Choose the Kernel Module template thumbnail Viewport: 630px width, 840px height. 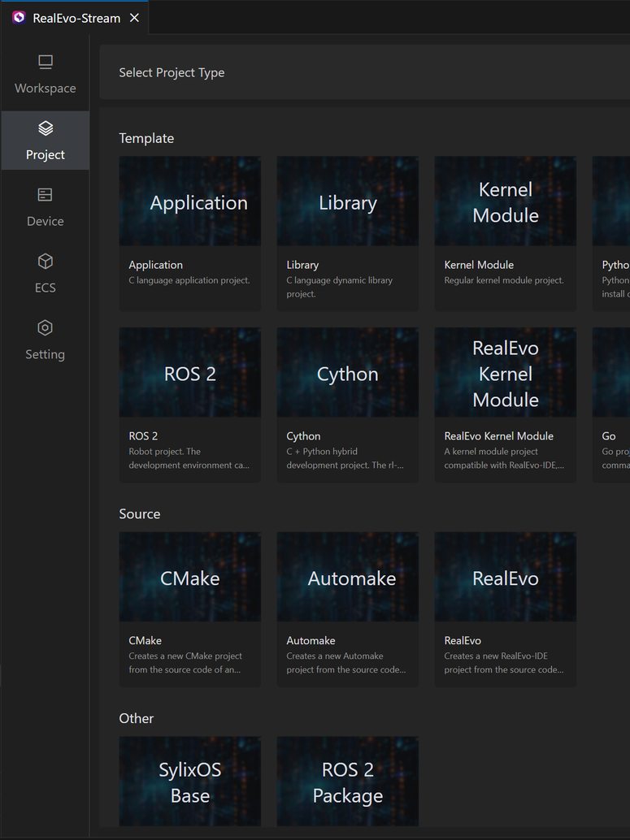pyautogui.click(x=505, y=201)
